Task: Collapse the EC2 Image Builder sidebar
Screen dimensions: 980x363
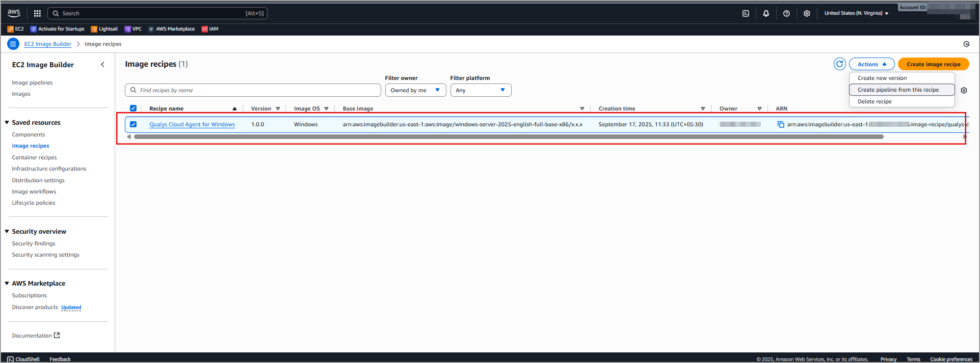Action: tap(102, 65)
